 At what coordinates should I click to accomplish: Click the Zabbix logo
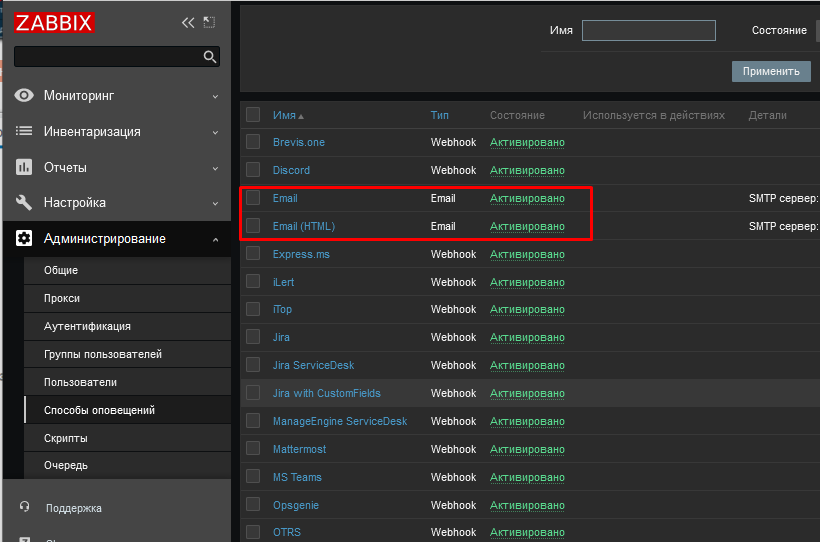point(55,22)
